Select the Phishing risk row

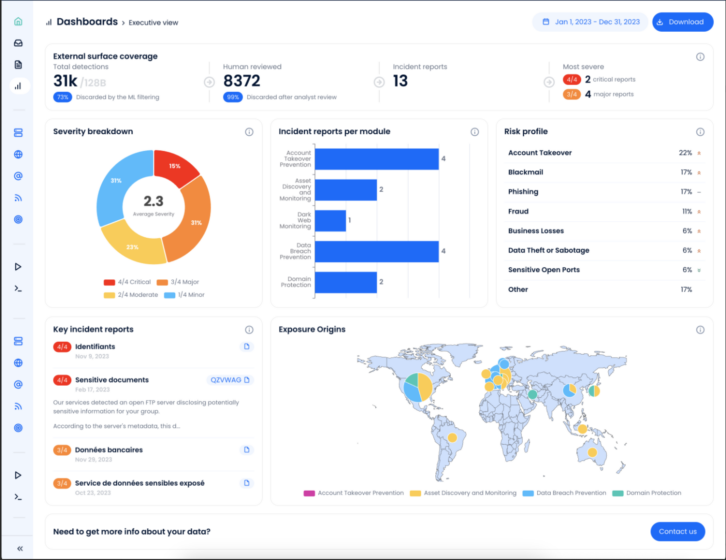pos(604,192)
